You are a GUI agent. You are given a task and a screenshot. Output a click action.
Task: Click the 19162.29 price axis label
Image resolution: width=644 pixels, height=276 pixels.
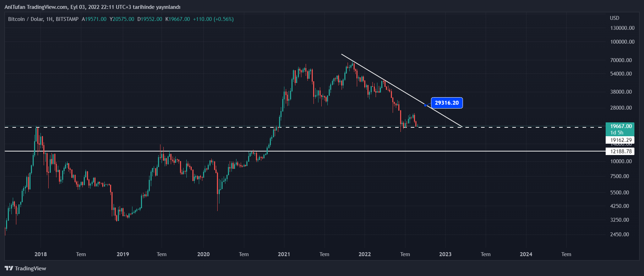click(621, 140)
